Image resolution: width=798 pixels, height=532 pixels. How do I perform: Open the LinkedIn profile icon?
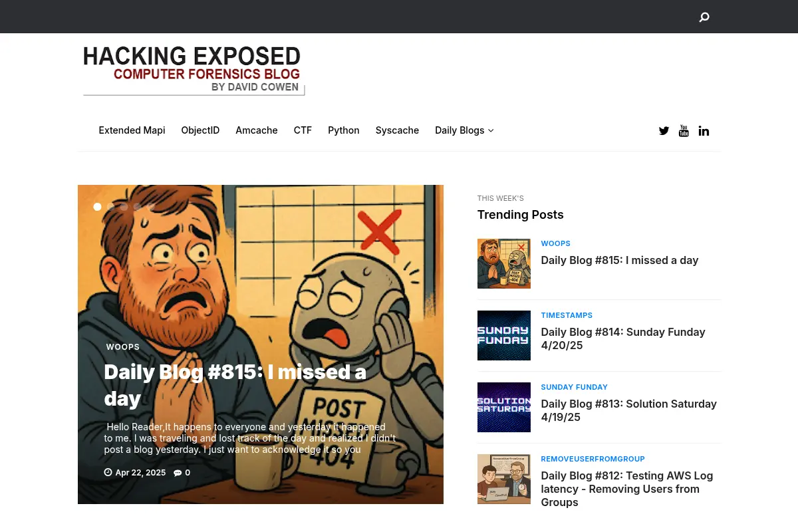[704, 130]
